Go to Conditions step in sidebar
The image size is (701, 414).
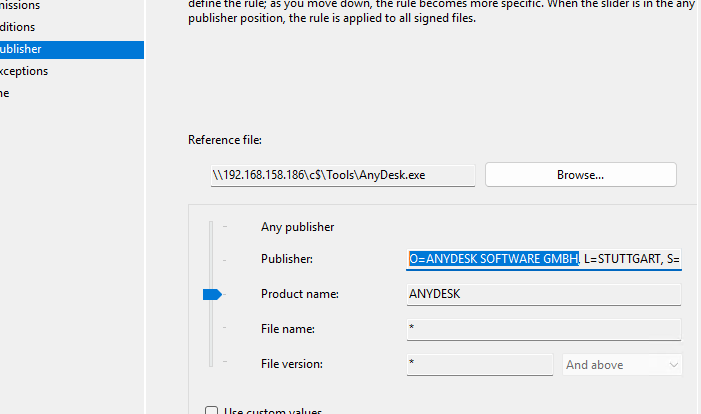(x=18, y=27)
